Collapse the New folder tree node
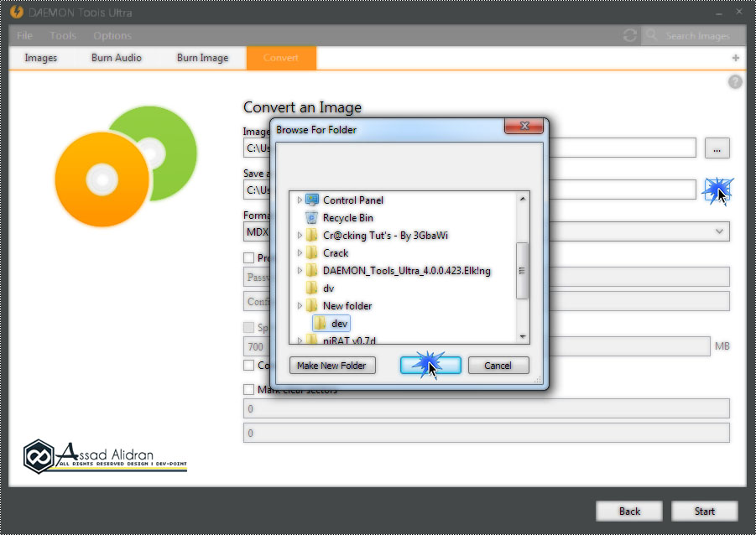This screenshot has height=535, width=756. pyautogui.click(x=300, y=305)
